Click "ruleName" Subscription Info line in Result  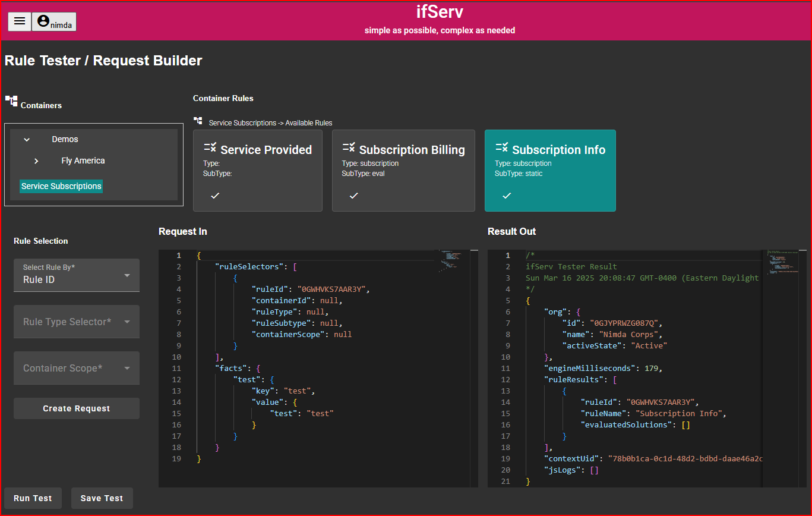point(653,414)
